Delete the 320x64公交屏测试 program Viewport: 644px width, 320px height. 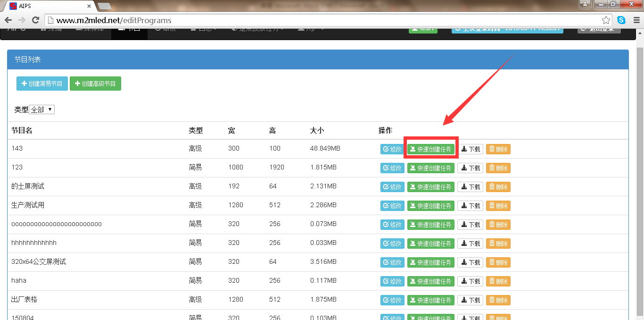(498, 262)
